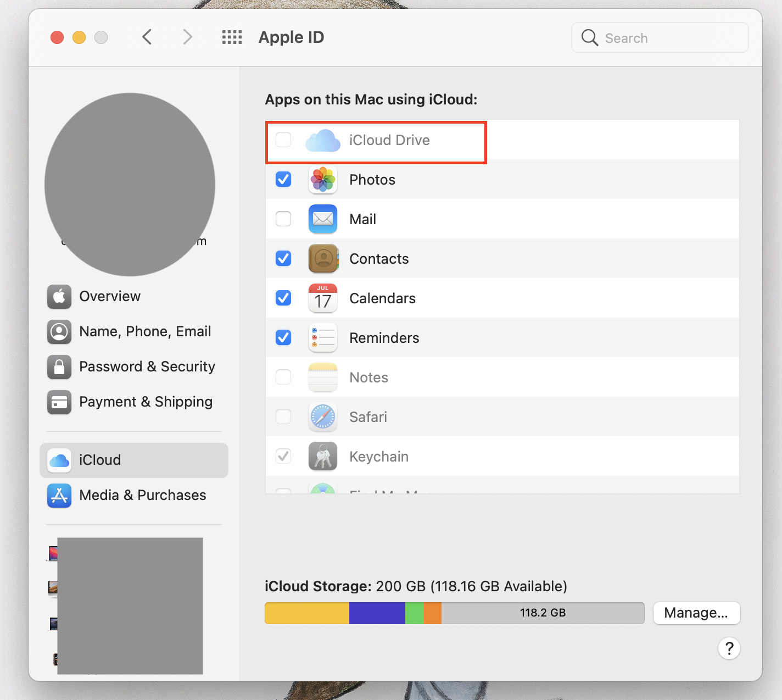The height and width of the screenshot is (700, 782).
Task: Click the 'Apps on this Mac using iCloud:' heading
Action: [371, 99]
